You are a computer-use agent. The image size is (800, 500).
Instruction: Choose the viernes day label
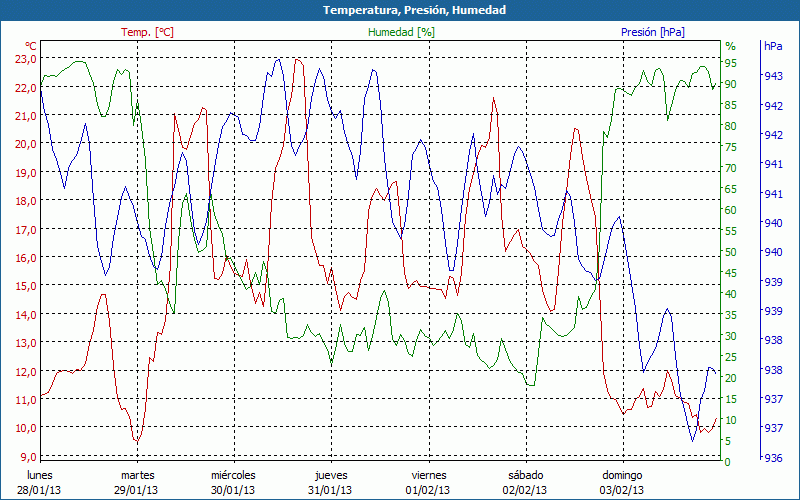pyautogui.click(x=428, y=475)
